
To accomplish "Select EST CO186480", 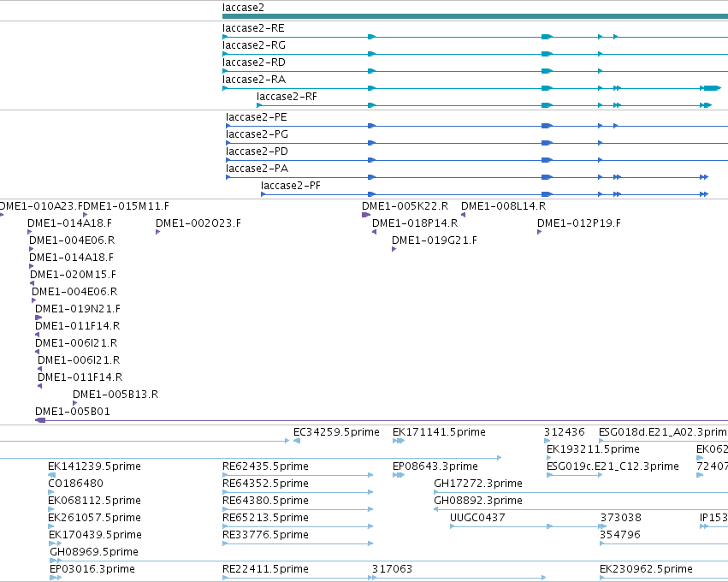I will [x=75, y=484].
